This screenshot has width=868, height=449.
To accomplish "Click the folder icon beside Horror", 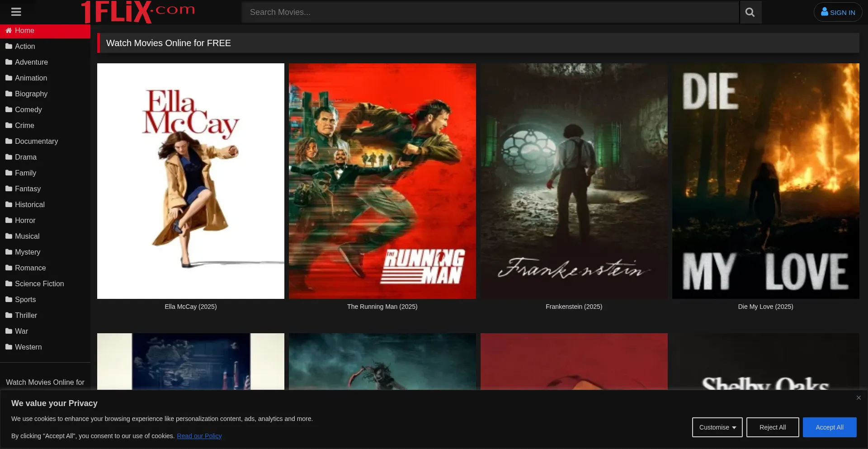I will click(9, 220).
